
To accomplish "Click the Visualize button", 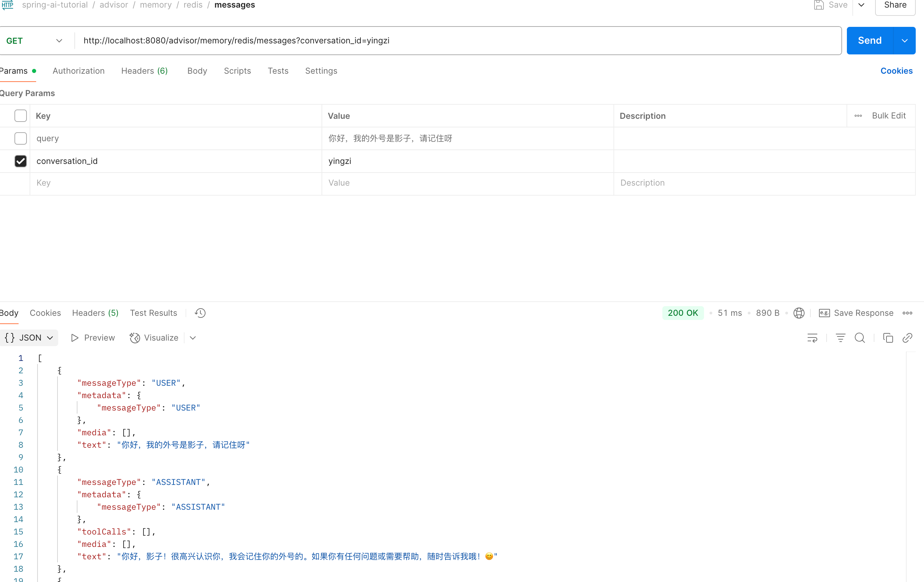I will pyautogui.click(x=154, y=338).
